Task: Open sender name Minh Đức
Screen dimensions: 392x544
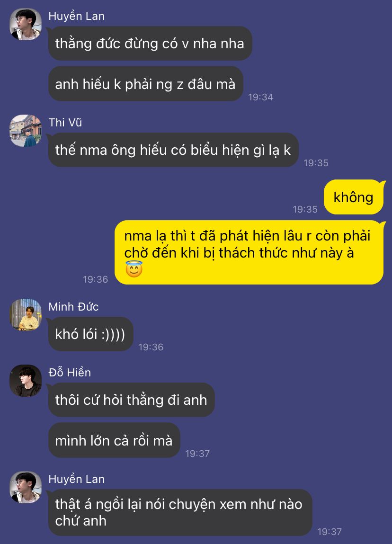Action: tap(73, 307)
